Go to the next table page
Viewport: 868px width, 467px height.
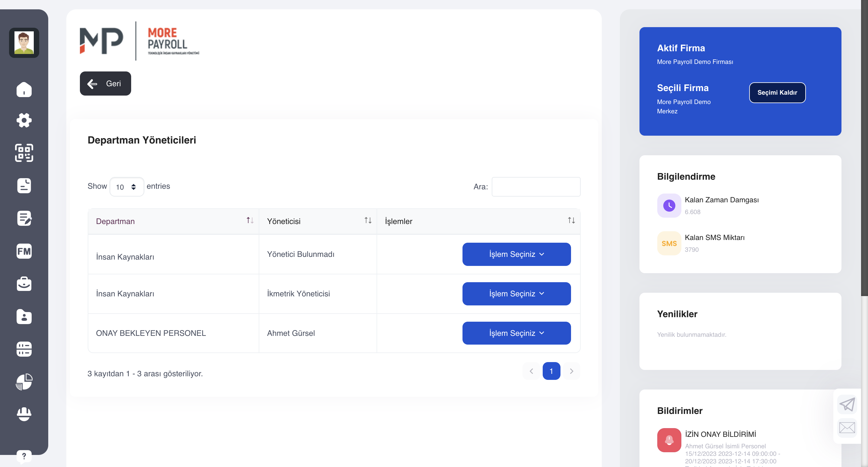pos(571,371)
